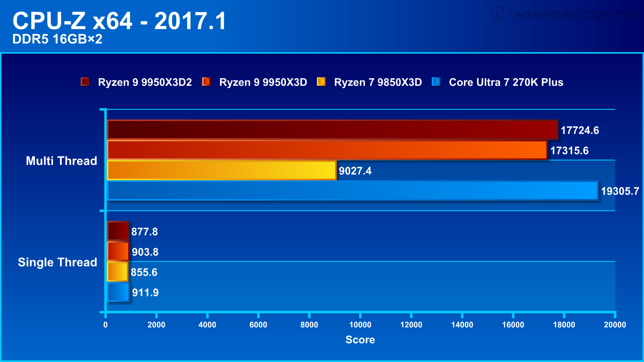Click the Core Ultra 7 270K Plus legend swatch

point(436,82)
